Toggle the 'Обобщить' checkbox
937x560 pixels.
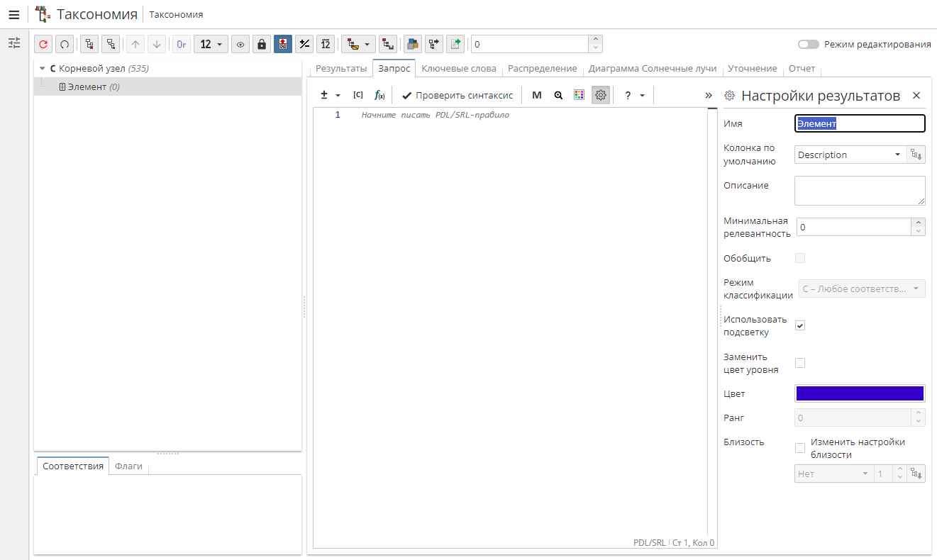click(x=800, y=258)
